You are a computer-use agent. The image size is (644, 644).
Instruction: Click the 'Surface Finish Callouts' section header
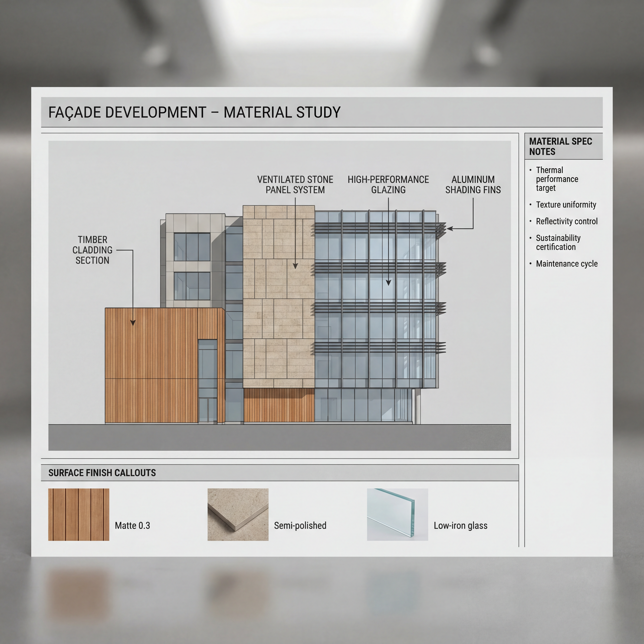tap(102, 473)
